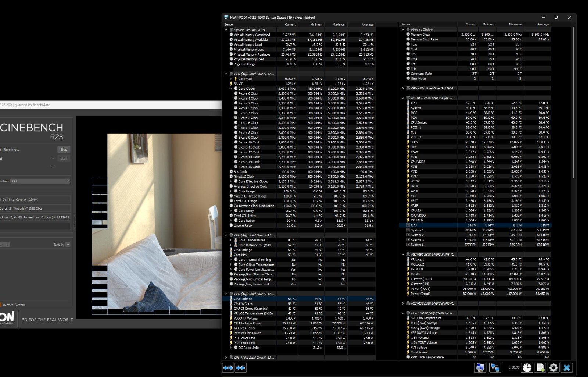This screenshot has width=588, height=377.
Task: Select the IA Cores Power row
Action: coord(299,328)
